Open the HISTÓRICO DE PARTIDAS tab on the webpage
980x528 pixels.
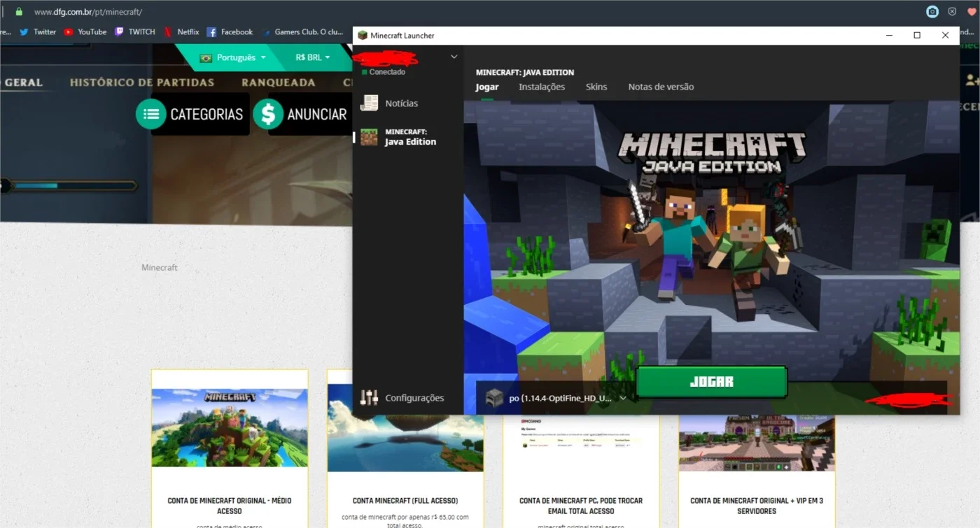click(x=142, y=83)
